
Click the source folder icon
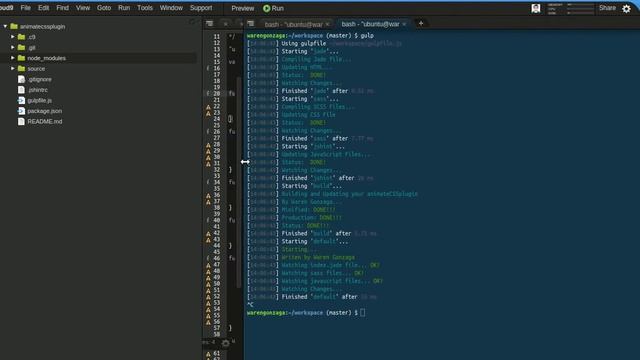pyautogui.click(x=22, y=69)
